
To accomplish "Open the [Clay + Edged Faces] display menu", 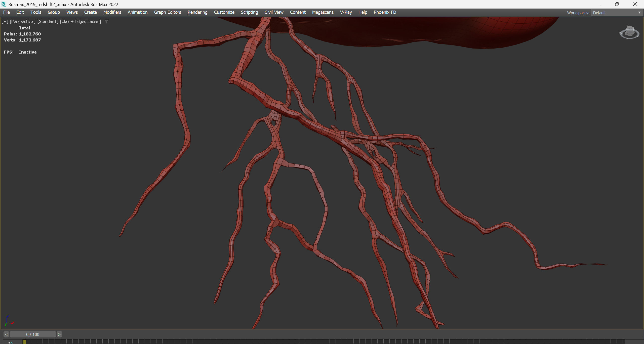I will pos(80,21).
